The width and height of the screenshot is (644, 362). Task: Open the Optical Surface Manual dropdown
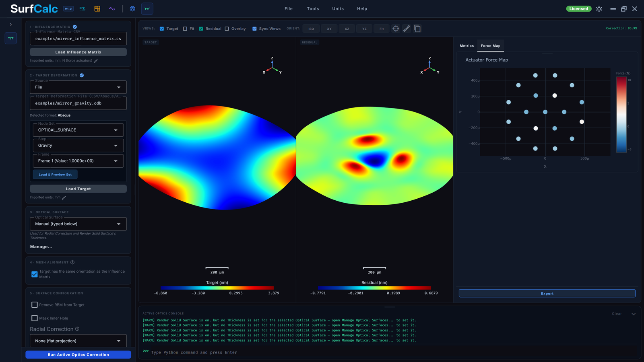(x=78, y=224)
